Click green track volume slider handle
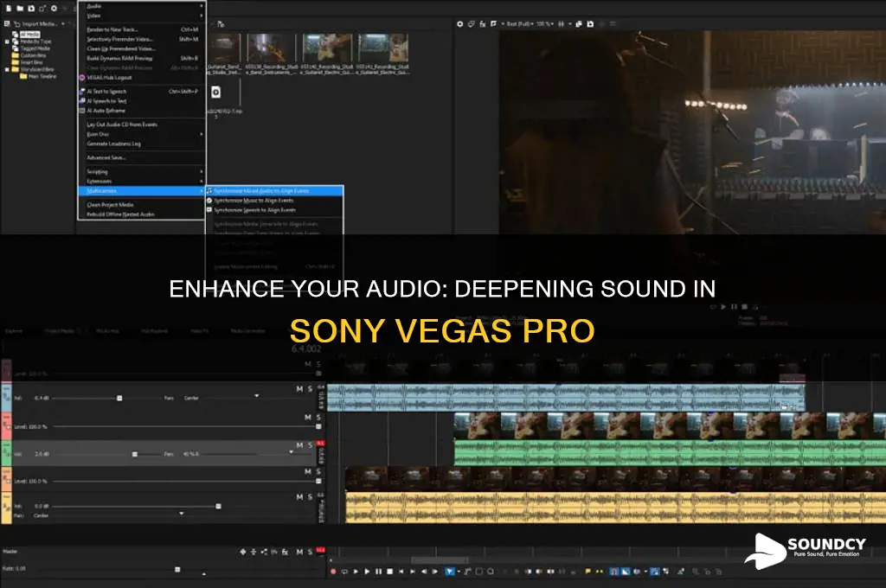This screenshot has height=588, width=886. click(x=134, y=454)
